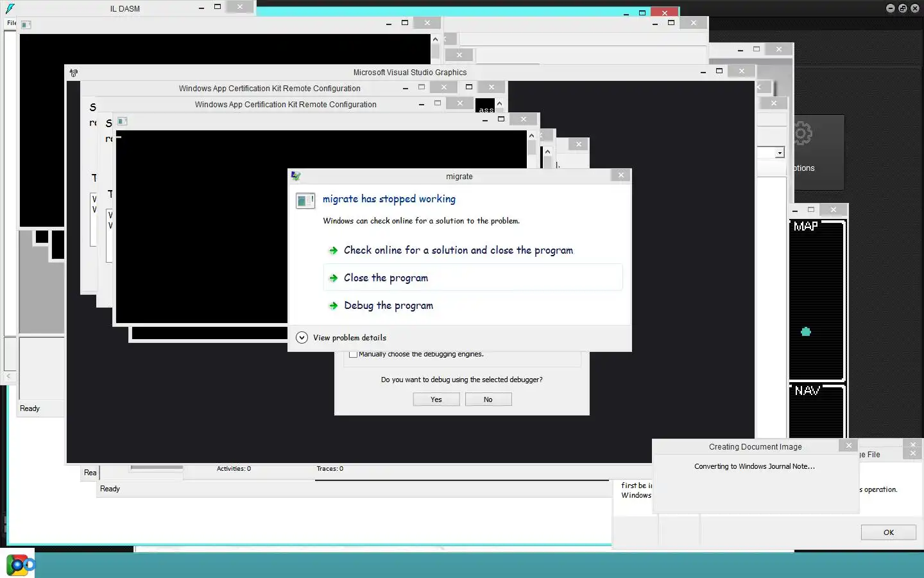Click the scroll-left arrow at IL DASM's bottom-left
Image resolution: width=924 pixels, height=578 pixels.
(8, 376)
